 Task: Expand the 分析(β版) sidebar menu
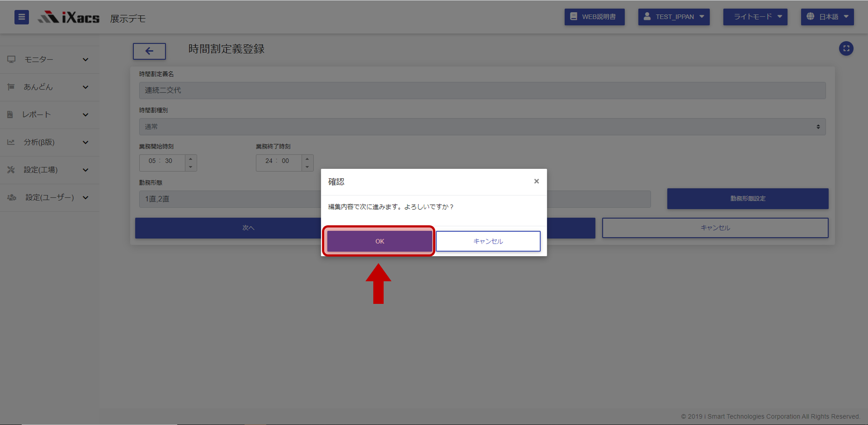pyautogui.click(x=49, y=142)
